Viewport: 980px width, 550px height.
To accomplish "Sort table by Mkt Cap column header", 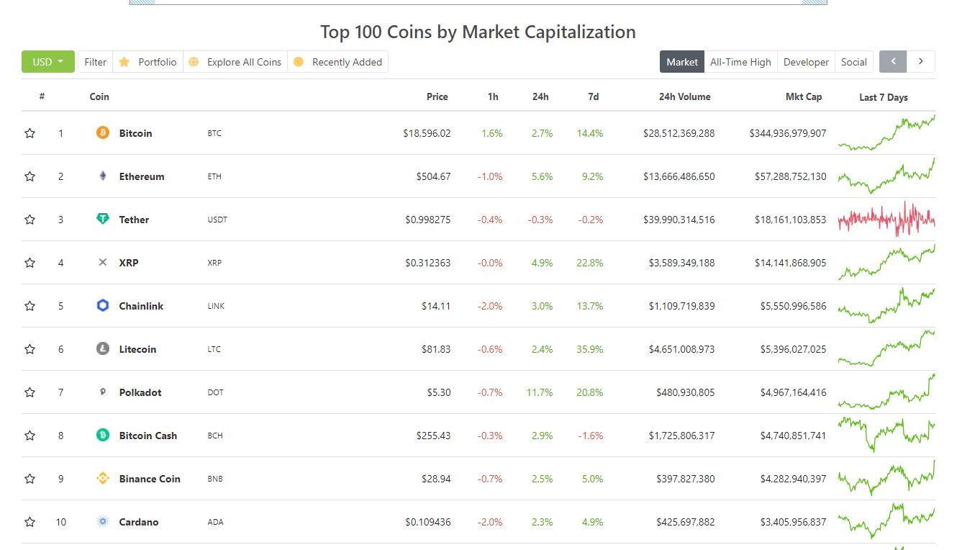I will coord(804,96).
